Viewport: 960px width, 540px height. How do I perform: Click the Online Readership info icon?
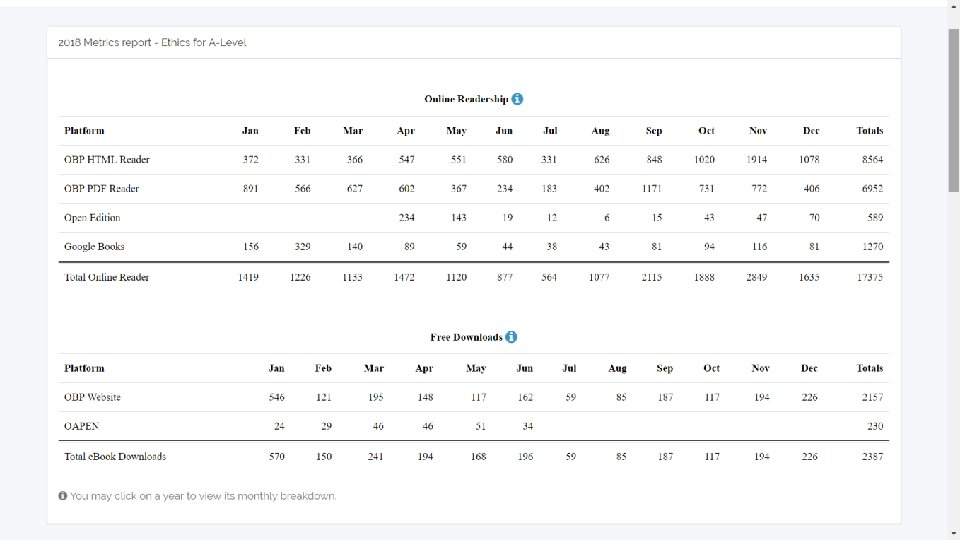click(x=517, y=99)
